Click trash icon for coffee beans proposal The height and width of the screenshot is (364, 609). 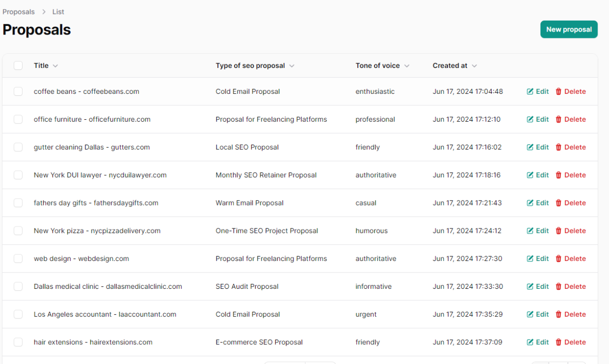[x=558, y=91]
